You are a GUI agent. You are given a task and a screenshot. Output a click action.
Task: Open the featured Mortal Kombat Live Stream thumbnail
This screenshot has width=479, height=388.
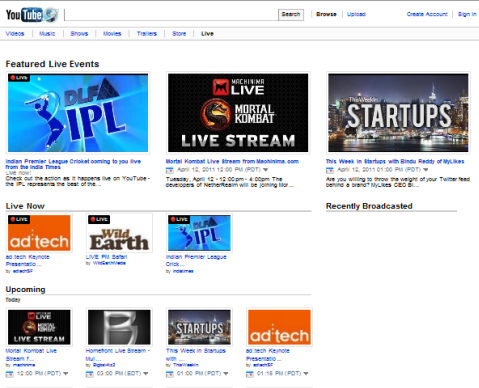238,113
